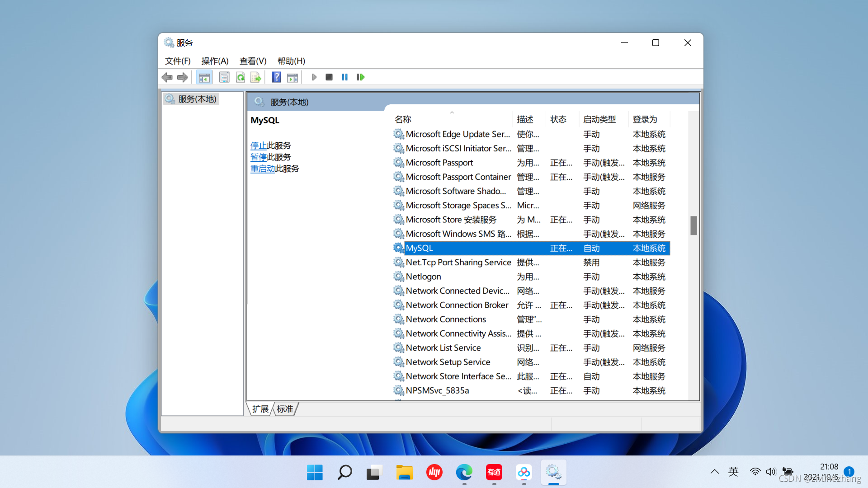868x488 pixels.
Task: Toggle the show/hide console tree icon
Action: coord(204,77)
